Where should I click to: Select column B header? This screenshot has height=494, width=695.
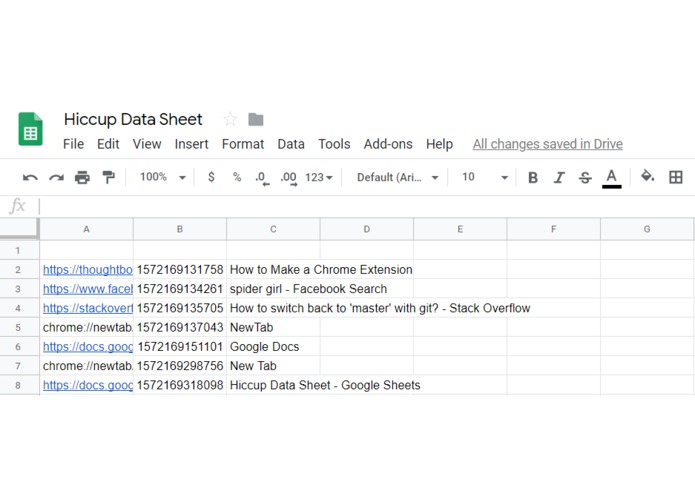click(180, 229)
